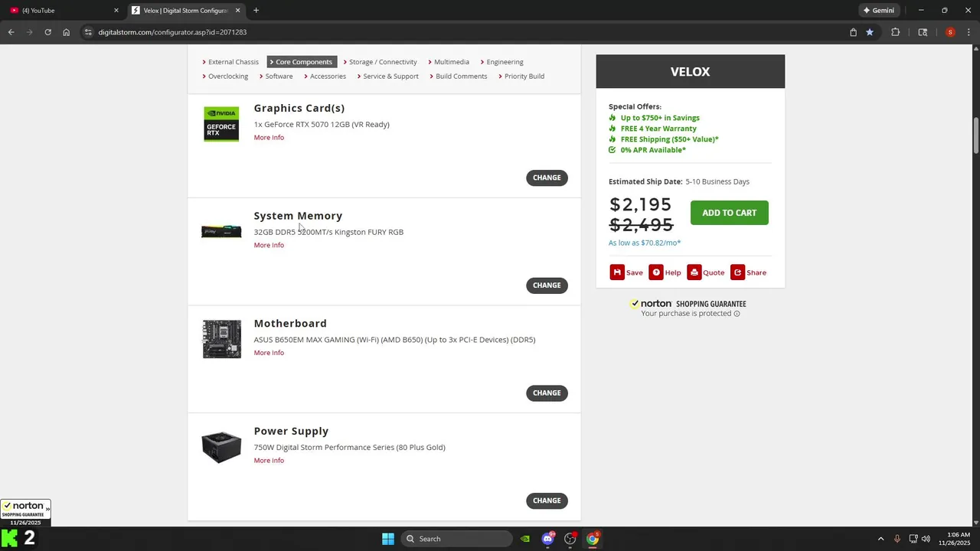This screenshot has height=551, width=980.
Task: Click the NVIDIA GeForce RTX thumbnail
Action: (221, 124)
